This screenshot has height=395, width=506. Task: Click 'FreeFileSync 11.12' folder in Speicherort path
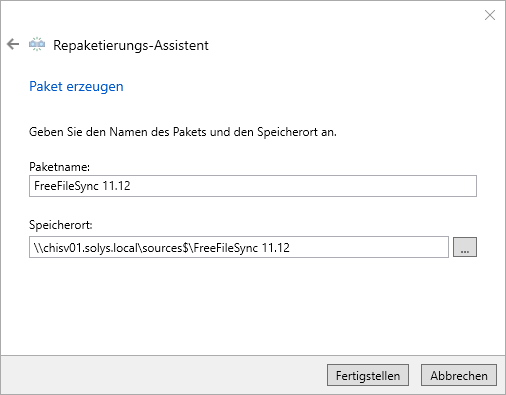pos(242,248)
